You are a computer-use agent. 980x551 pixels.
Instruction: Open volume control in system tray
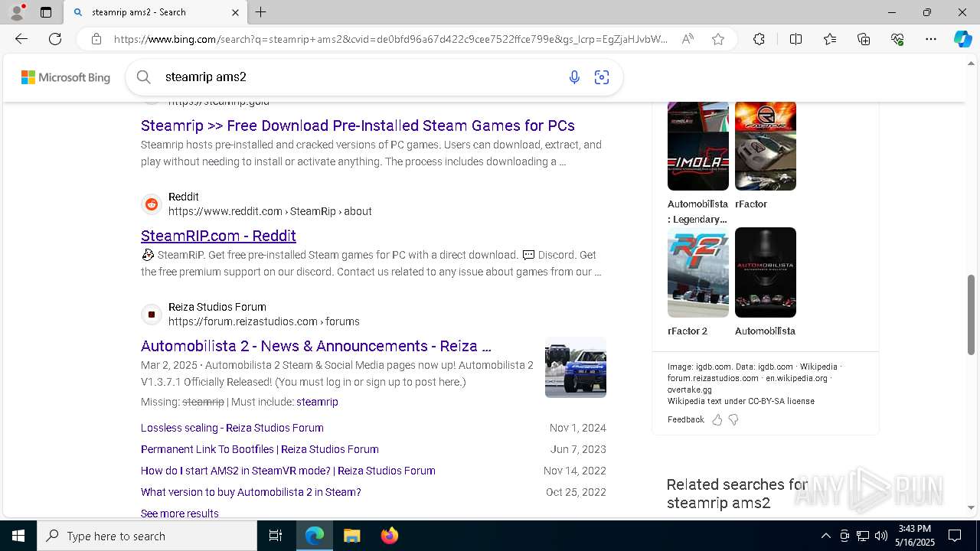[x=881, y=536]
